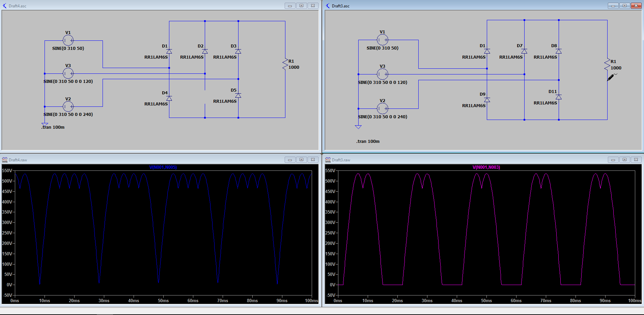Viewport: 644px width, 315px height.
Task: Click the R1 value '1000' in Draft3.asc
Action: tap(616, 68)
